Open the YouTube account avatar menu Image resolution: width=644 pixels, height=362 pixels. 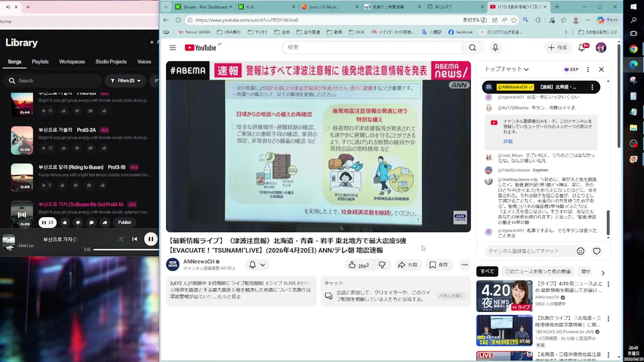coord(601,47)
